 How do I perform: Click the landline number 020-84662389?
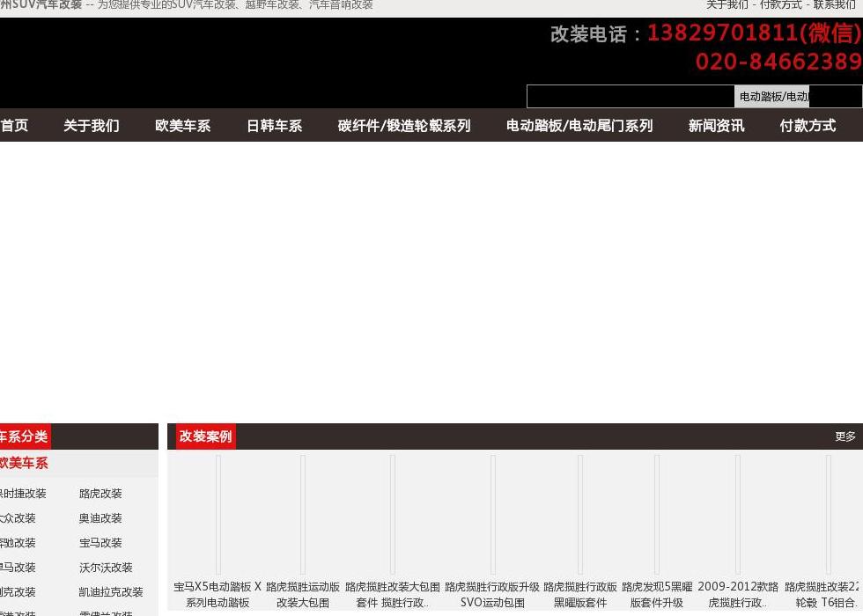[778, 62]
